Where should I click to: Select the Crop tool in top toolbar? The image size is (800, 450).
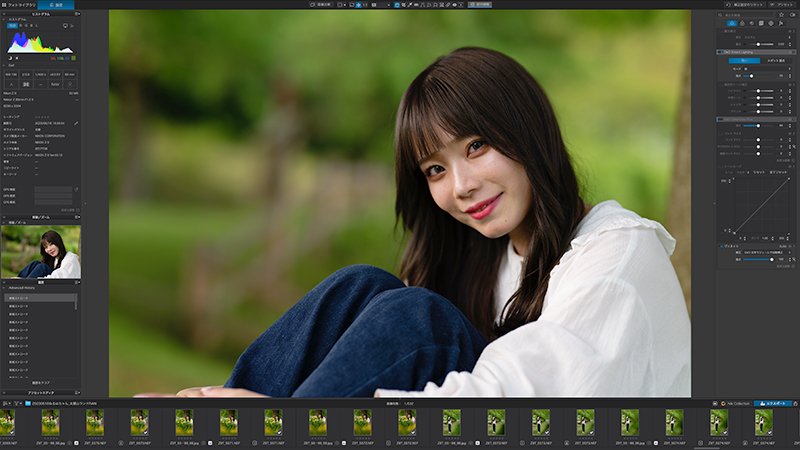(403, 5)
